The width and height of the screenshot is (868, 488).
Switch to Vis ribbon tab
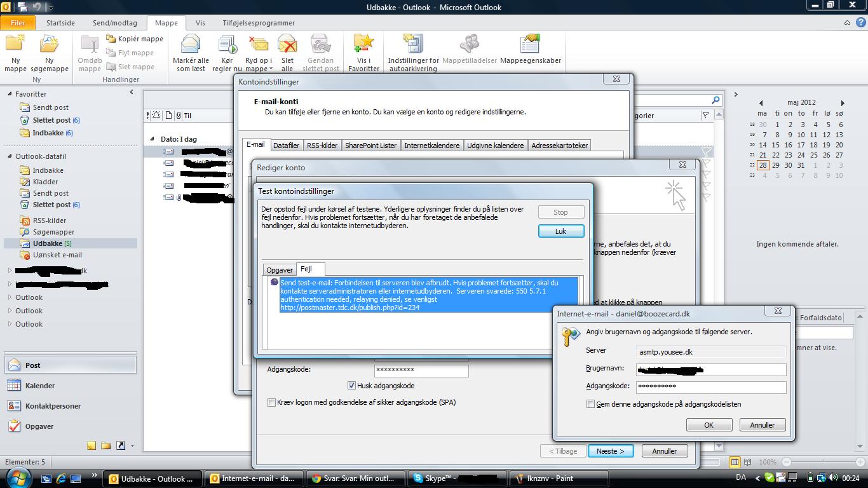click(200, 23)
